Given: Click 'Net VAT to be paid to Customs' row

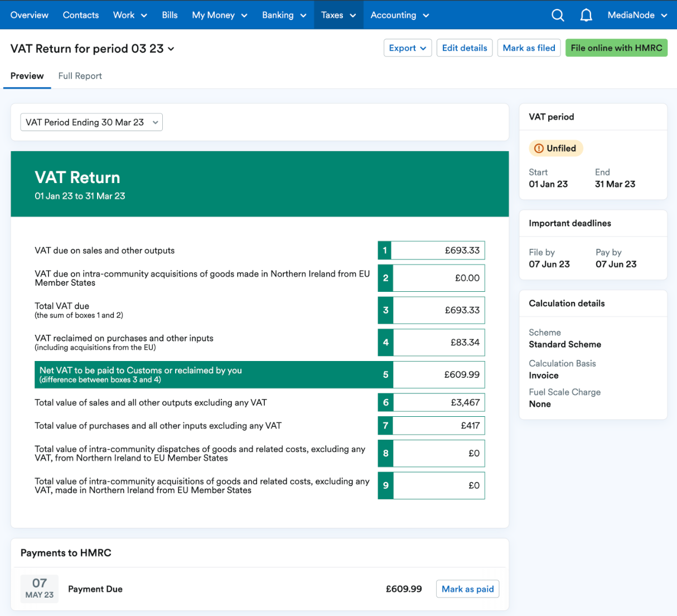Looking at the screenshot, I should point(214,375).
